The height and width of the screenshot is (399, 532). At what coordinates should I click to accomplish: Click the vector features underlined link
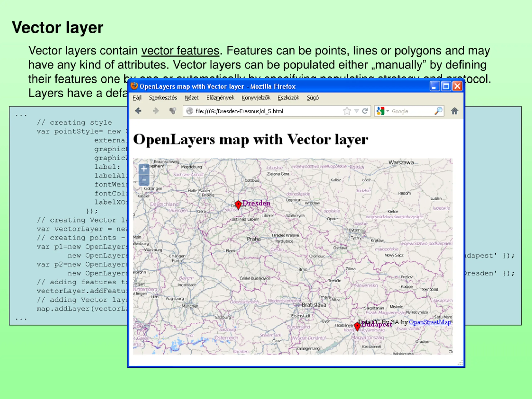[x=180, y=51]
